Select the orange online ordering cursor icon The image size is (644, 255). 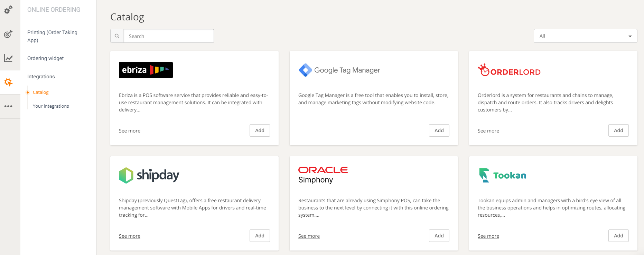pyautogui.click(x=8, y=82)
